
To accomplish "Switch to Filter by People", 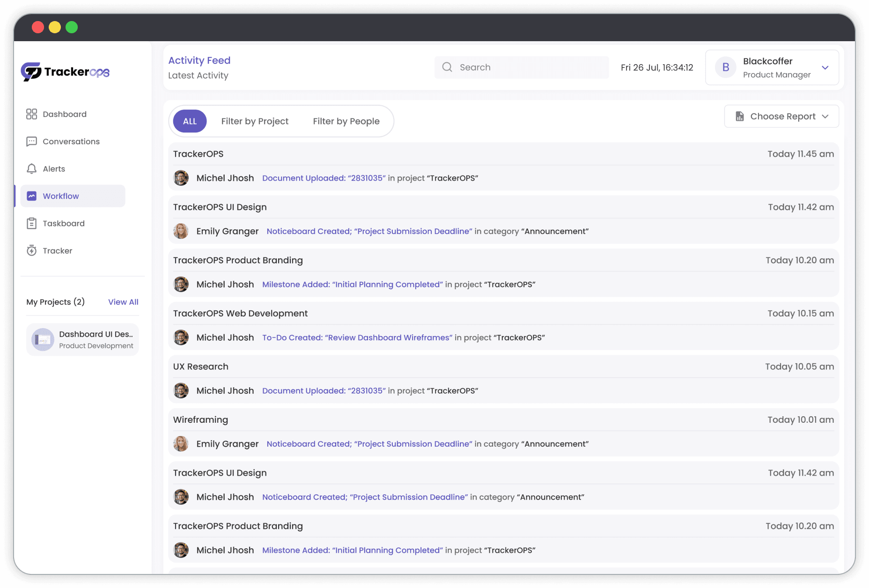I will click(x=346, y=121).
